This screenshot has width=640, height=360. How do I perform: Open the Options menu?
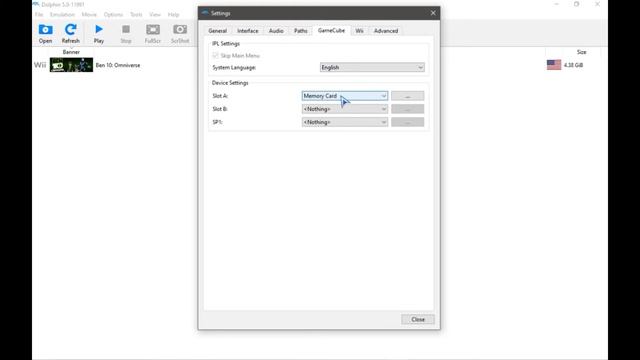(x=113, y=15)
